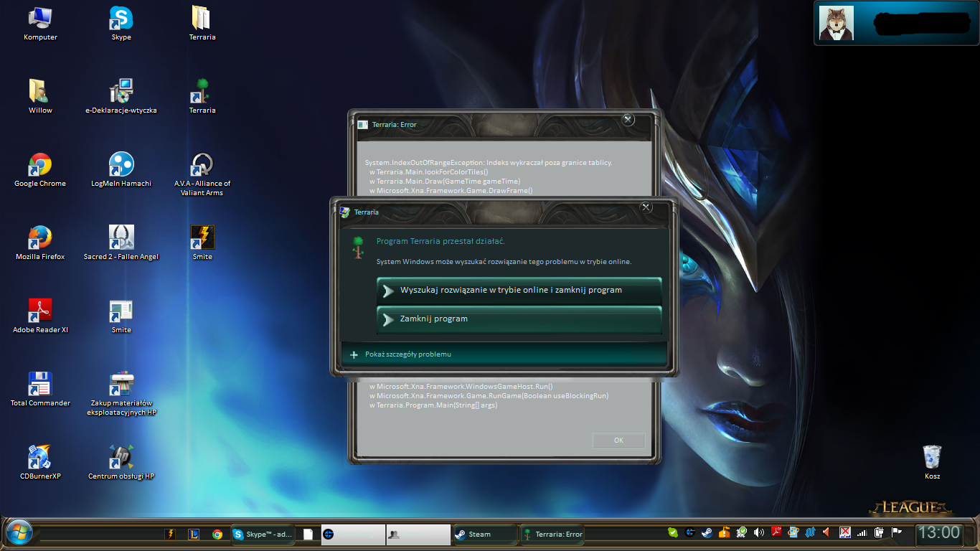The height and width of the screenshot is (551, 980).
Task: Open Zakup materiałów eksploatacyjnych HP shortcut
Action: coord(121,395)
